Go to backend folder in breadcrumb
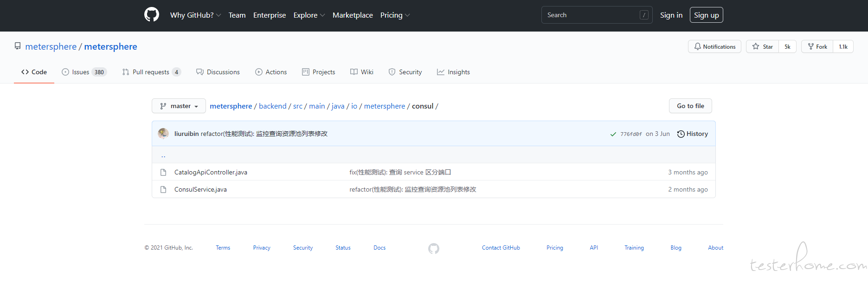The height and width of the screenshot is (283, 868). pyautogui.click(x=273, y=106)
